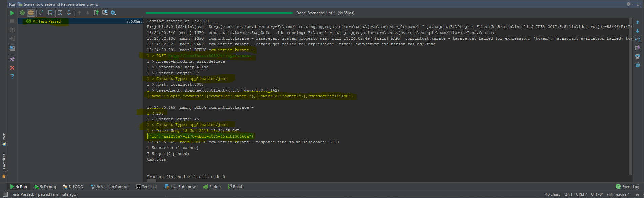
Task: Go to the previous failed test
Action: point(79,13)
